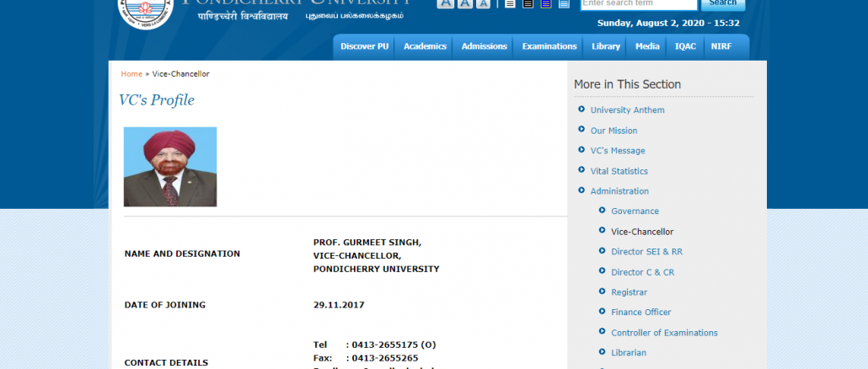Open the Discover PU menu
The width and height of the screenshot is (868, 369).
(x=364, y=46)
